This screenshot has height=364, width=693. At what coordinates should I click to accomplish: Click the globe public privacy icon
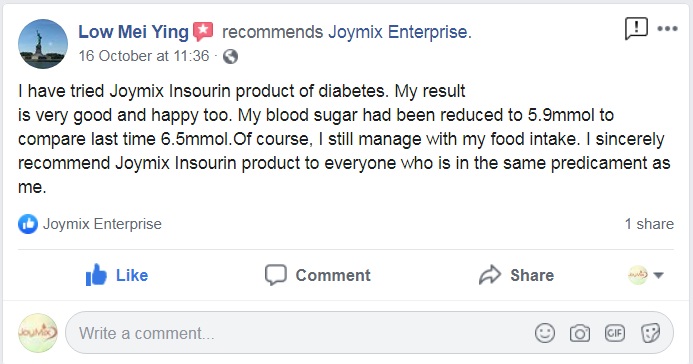click(x=230, y=57)
